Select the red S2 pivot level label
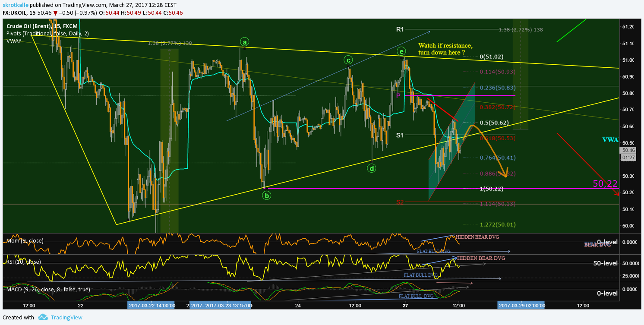644x325 pixels. click(x=400, y=202)
